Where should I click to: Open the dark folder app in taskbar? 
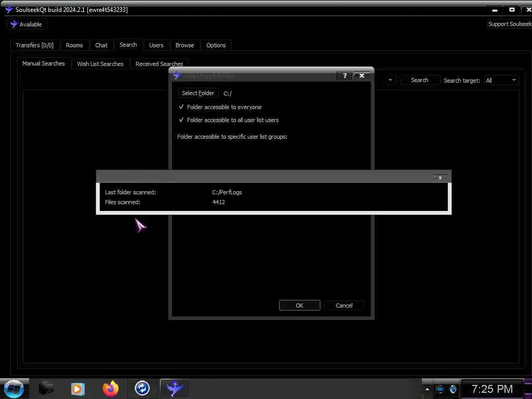tap(46, 389)
